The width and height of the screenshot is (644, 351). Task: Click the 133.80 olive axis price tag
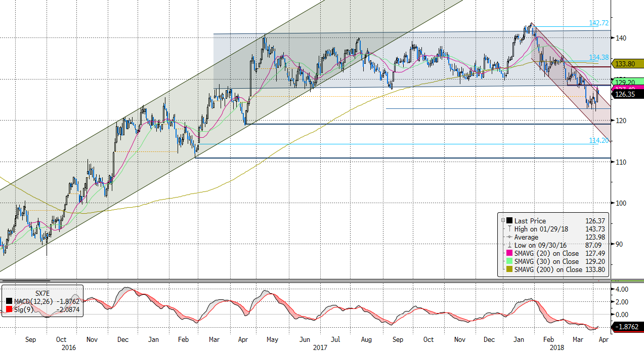(x=628, y=63)
